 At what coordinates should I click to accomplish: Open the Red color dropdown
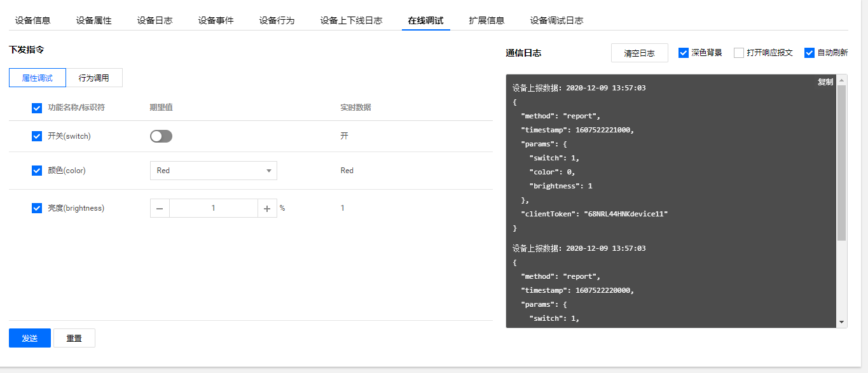coord(213,171)
